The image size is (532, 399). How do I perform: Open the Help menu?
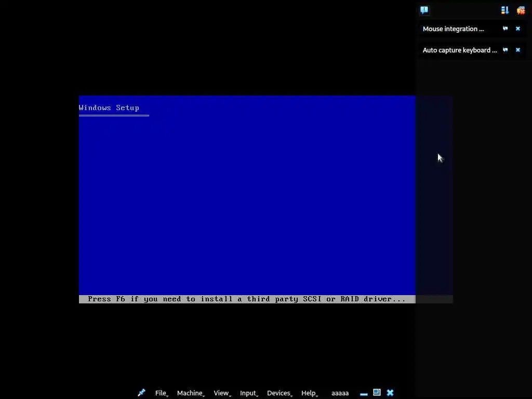tap(309, 393)
